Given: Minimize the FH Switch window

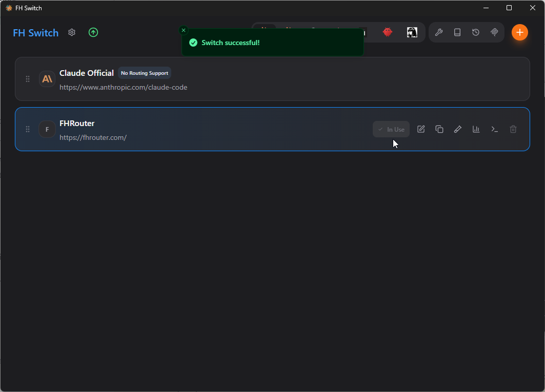Looking at the screenshot, I should [486, 8].
